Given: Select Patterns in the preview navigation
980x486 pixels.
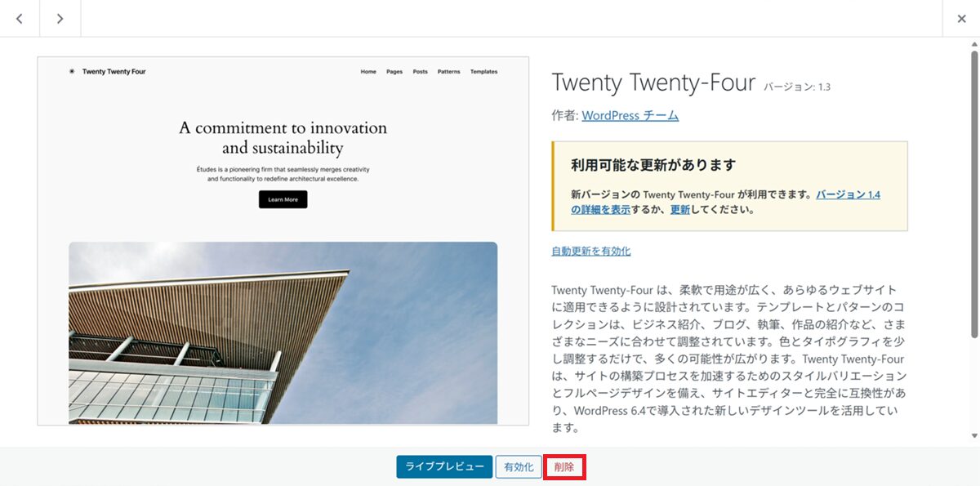Looking at the screenshot, I should tap(448, 72).
